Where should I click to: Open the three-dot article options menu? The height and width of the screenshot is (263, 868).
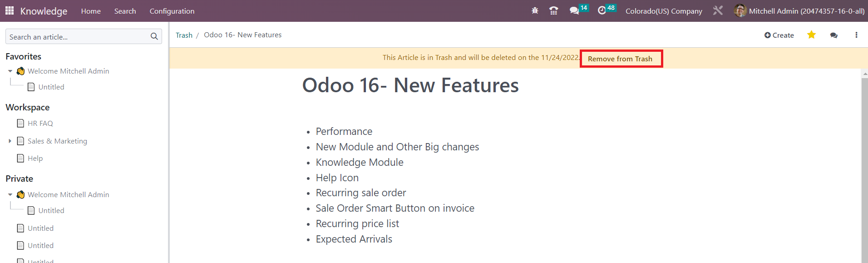pyautogui.click(x=856, y=35)
